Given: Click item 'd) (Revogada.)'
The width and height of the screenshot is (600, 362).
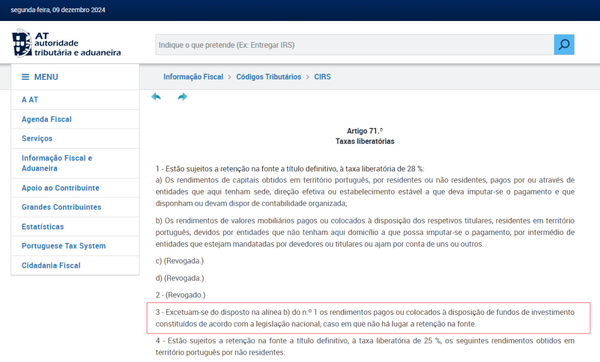Looking at the screenshot, I should click(179, 278).
